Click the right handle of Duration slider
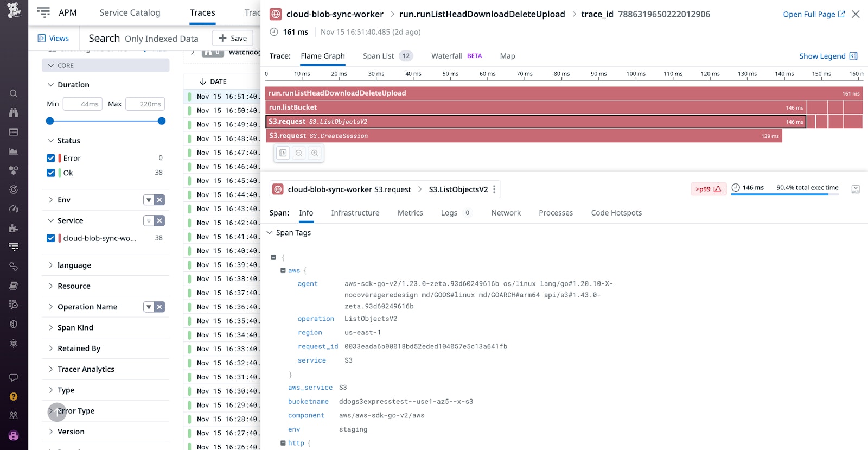Screen dimensions: 868x450 click(161, 121)
